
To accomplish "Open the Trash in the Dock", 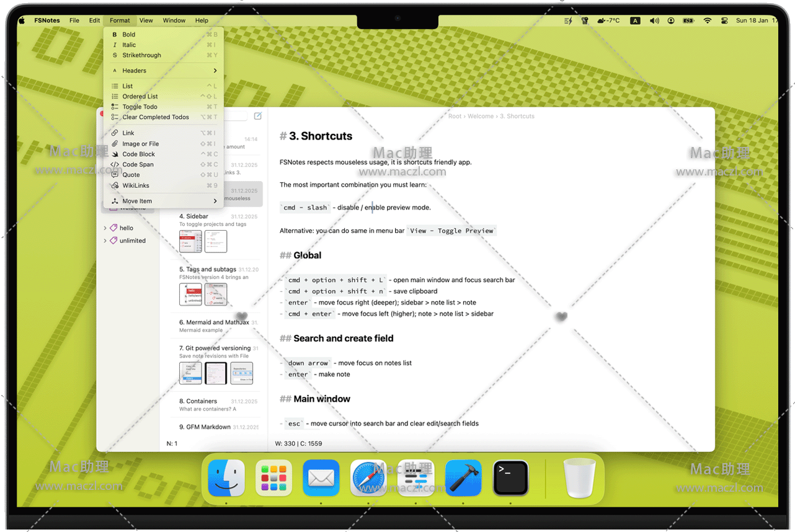I will [x=580, y=478].
